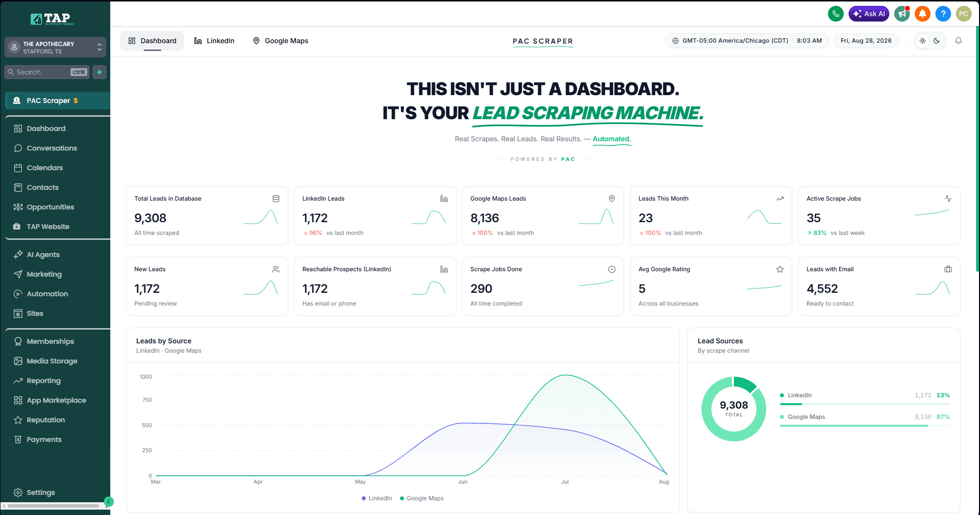Click the sidebar horizontal scrollbar
The width and height of the screenshot is (980, 515).
pos(53,506)
